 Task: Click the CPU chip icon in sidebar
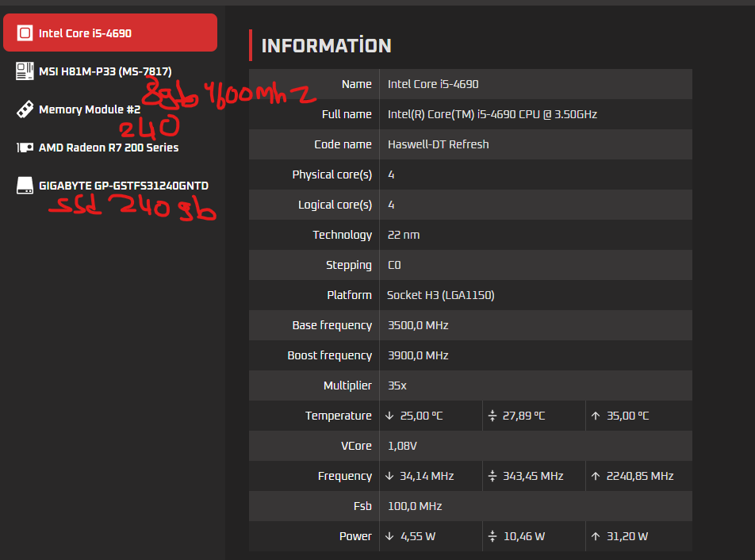25,33
